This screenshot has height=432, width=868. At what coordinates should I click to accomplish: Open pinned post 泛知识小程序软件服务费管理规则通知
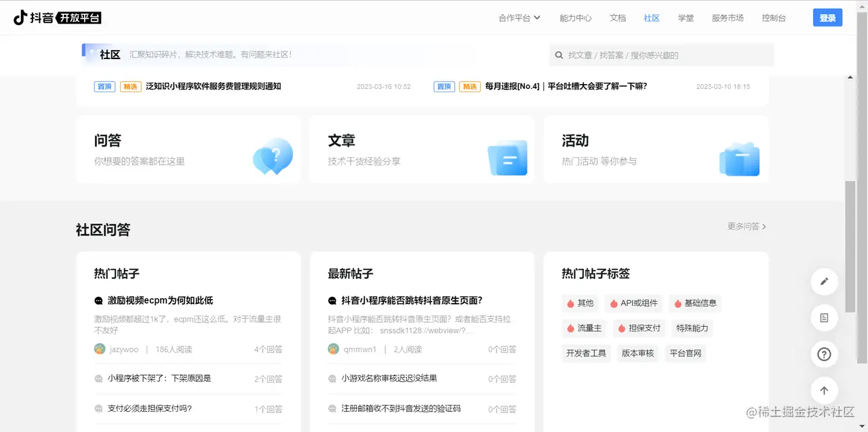tap(214, 86)
